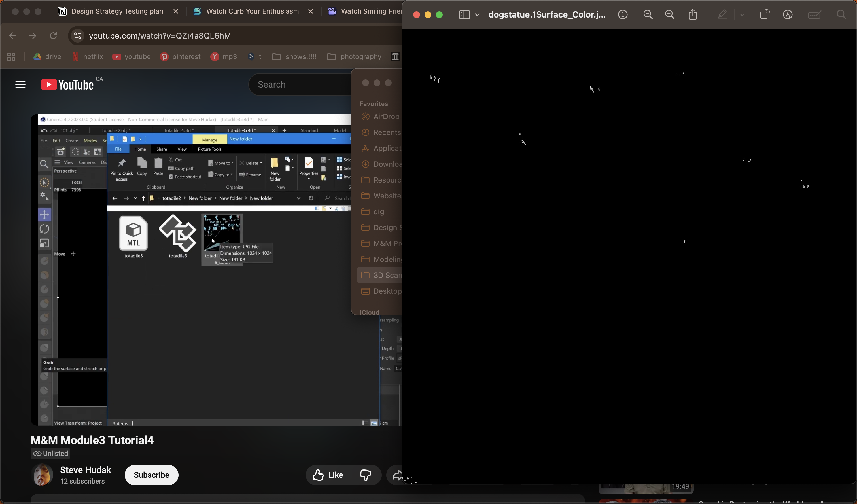Expand the sidebar view options chevron
The image size is (857, 504).
pos(477,15)
